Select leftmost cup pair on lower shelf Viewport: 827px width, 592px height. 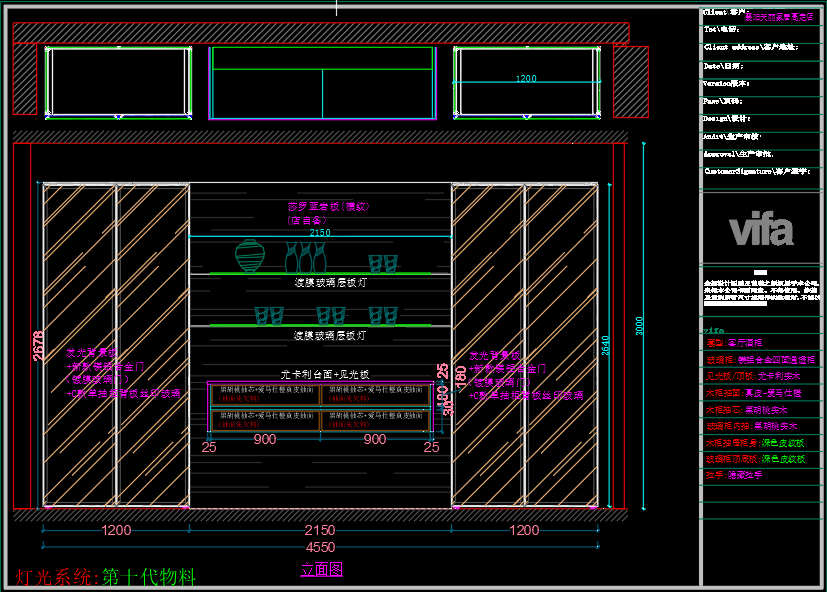coord(268,316)
